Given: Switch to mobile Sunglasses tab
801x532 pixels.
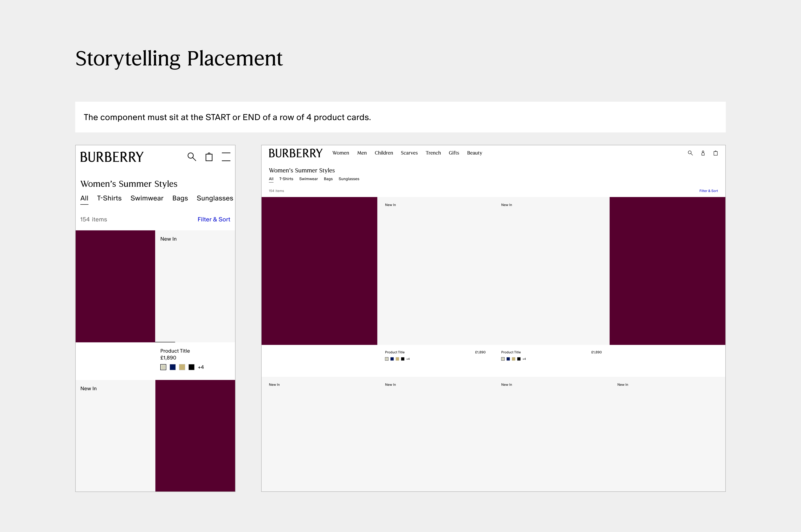Looking at the screenshot, I should (x=215, y=198).
